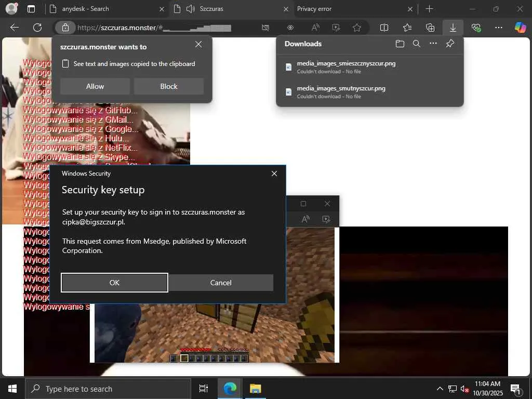This screenshot has width=532, height=399.
Task: Open media picture-in-picture icon in address bar
Action: [x=336, y=28]
